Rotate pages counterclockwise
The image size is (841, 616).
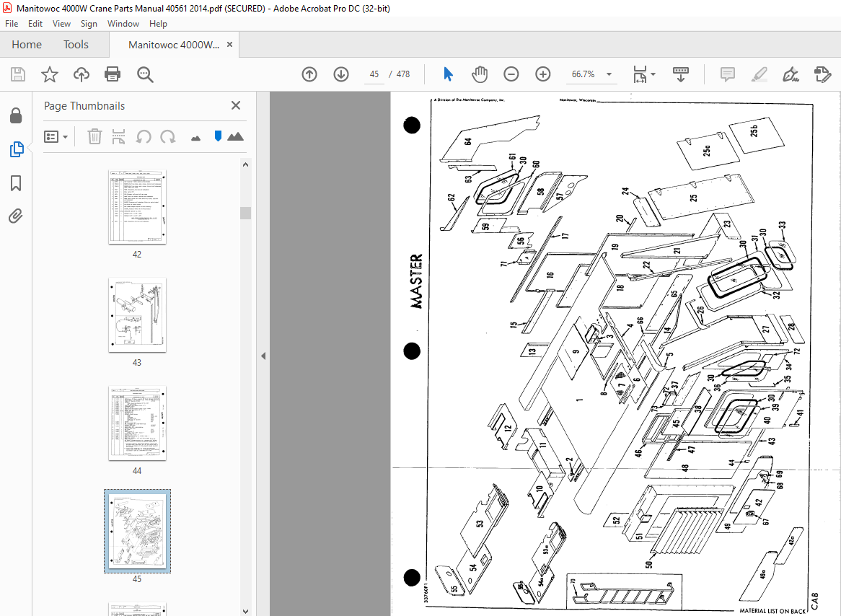pyautogui.click(x=144, y=137)
